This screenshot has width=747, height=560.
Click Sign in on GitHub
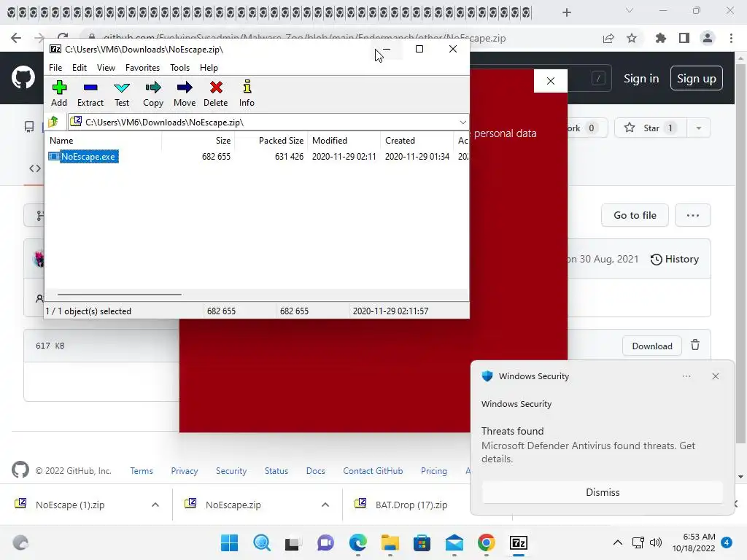[641, 79]
